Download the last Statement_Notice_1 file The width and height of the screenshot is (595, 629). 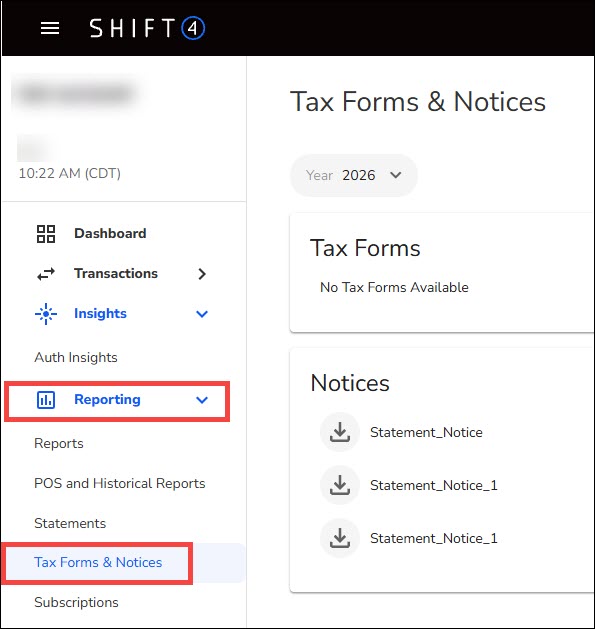(x=340, y=538)
